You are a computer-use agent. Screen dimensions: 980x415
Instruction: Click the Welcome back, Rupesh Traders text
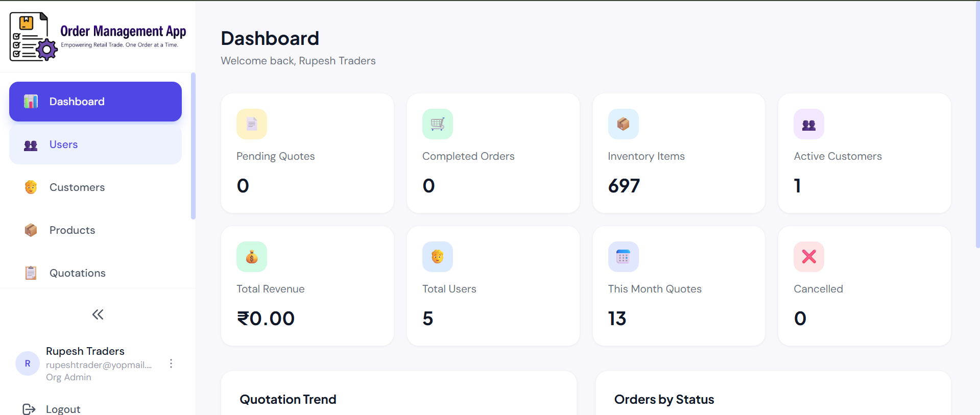(x=298, y=61)
